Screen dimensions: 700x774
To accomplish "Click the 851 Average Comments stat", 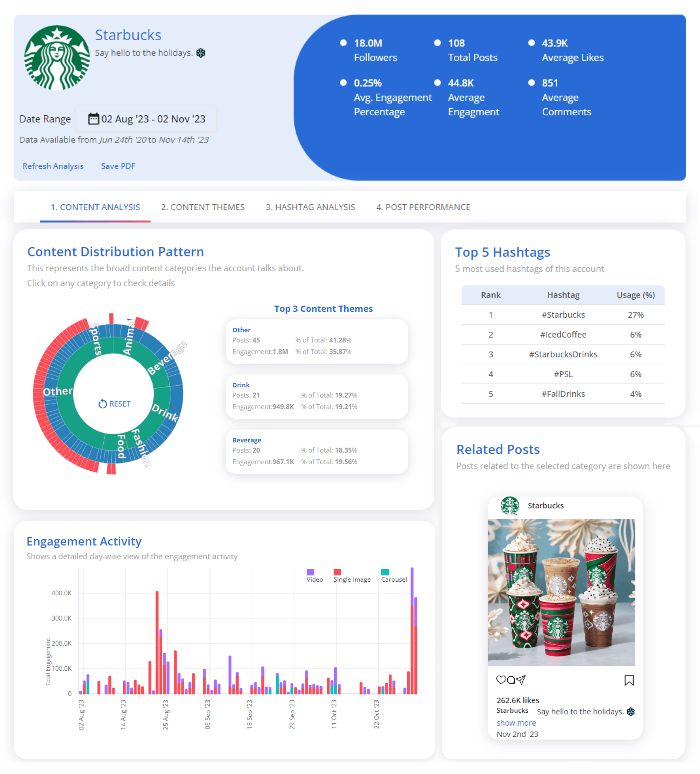I will coord(560,97).
